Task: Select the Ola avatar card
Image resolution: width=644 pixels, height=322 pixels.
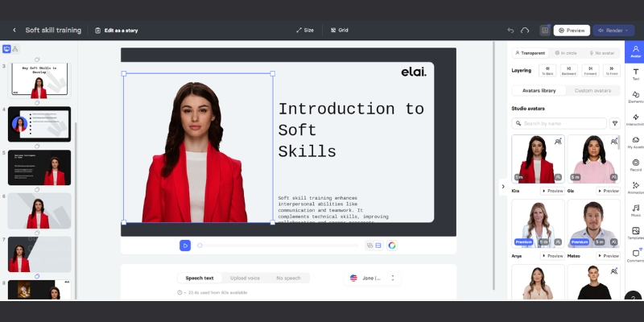Action: (594, 159)
